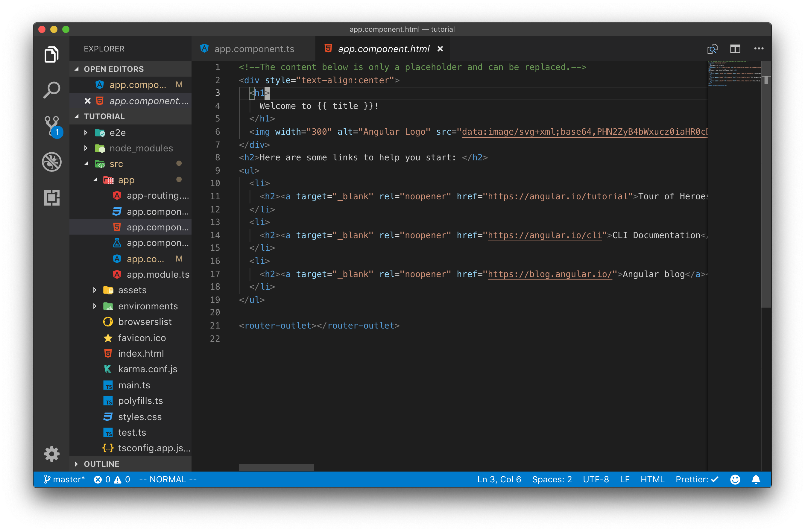
Task: Switch to the app.component.ts tab
Action: coord(253,49)
